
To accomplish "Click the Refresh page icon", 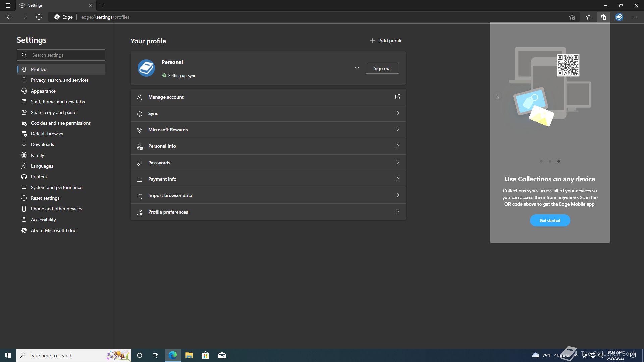I will click(39, 17).
